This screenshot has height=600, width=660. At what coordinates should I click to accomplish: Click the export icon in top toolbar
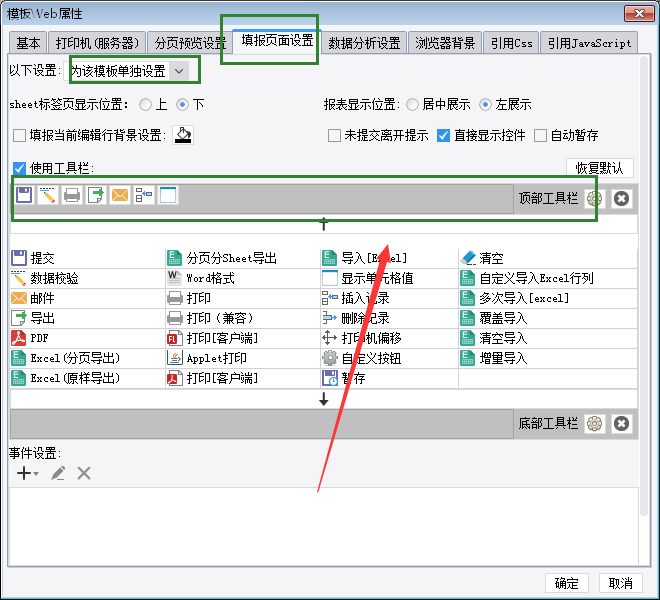coord(96,195)
